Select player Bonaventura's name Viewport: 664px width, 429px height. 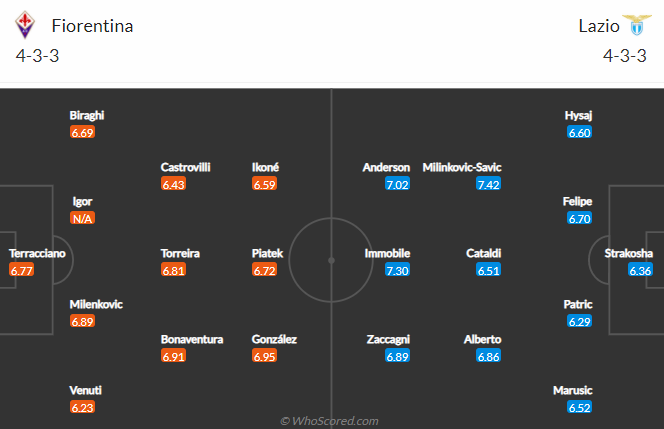tap(192, 339)
